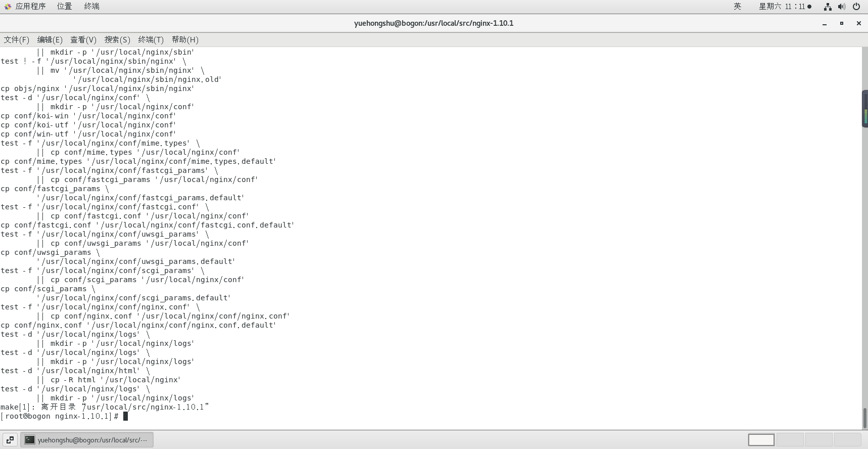Maximize the terminal window
868x449 pixels.
pyautogui.click(x=842, y=23)
